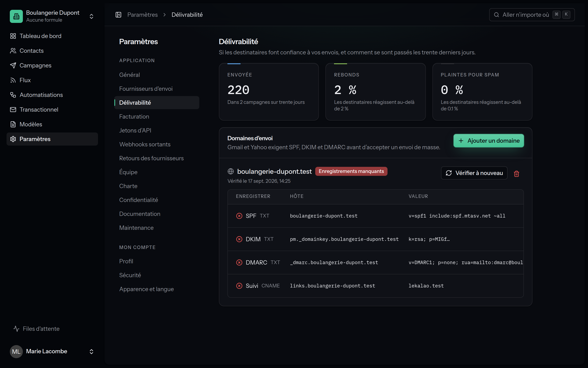The width and height of the screenshot is (588, 368).
Task: Click the SPF value v=spf1 include:spf.mtasv.net
Action: (457, 216)
